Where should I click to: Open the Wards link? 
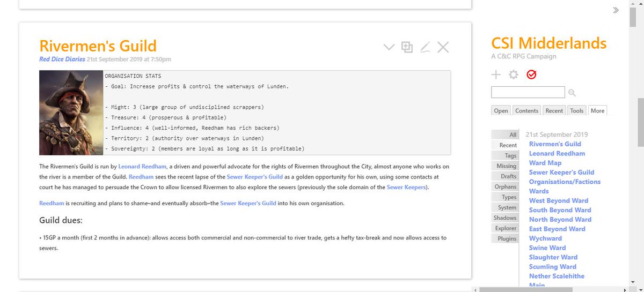(x=539, y=191)
